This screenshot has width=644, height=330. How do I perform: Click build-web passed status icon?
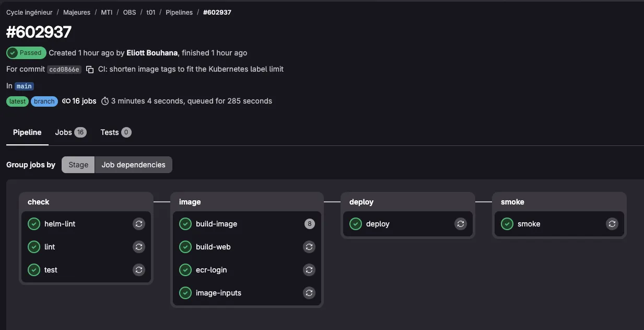[x=185, y=247]
